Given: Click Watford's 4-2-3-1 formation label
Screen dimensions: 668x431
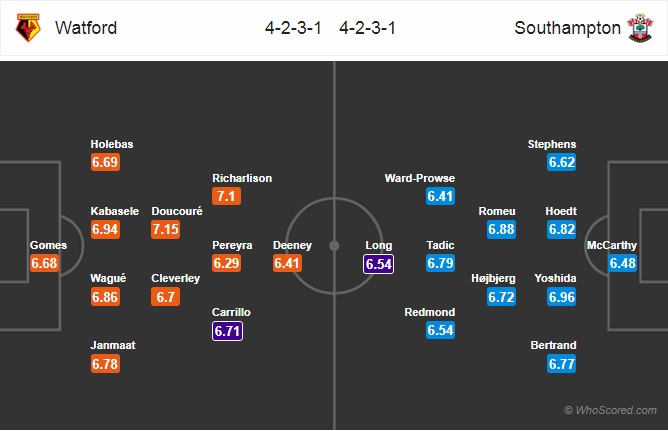Looking at the screenshot, I should (293, 28).
